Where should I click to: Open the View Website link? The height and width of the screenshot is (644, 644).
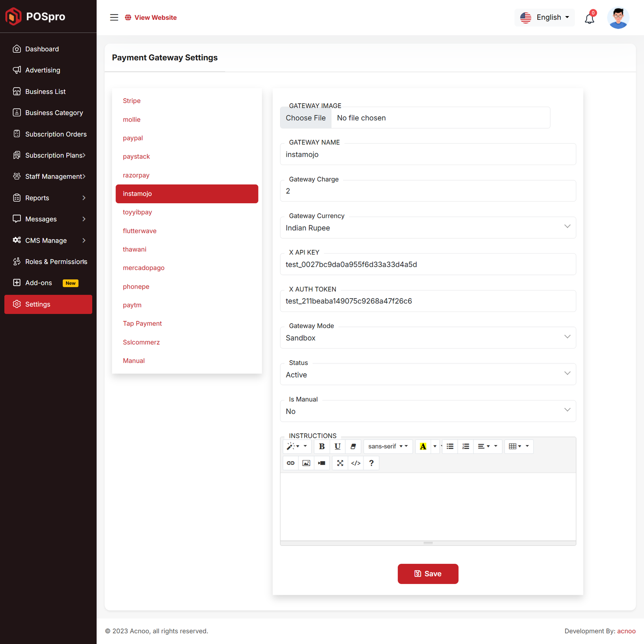point(151,17)
